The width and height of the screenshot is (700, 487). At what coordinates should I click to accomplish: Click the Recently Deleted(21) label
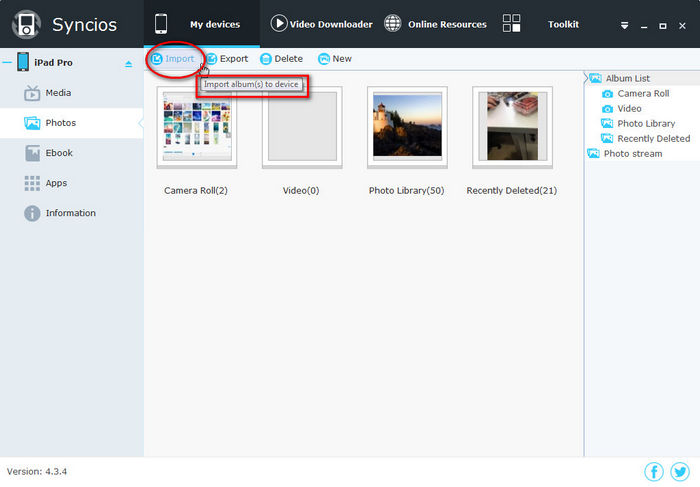point(512,191)
